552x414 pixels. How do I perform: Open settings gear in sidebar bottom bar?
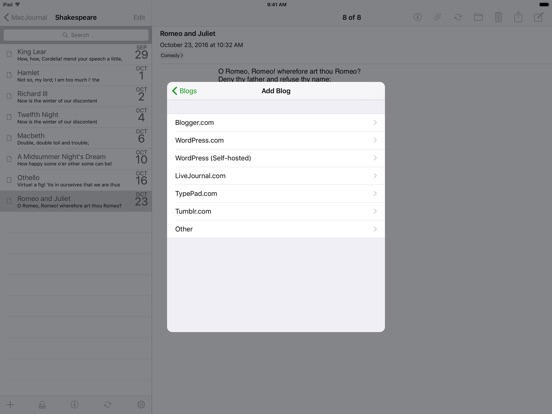click(x=141, y=404)
